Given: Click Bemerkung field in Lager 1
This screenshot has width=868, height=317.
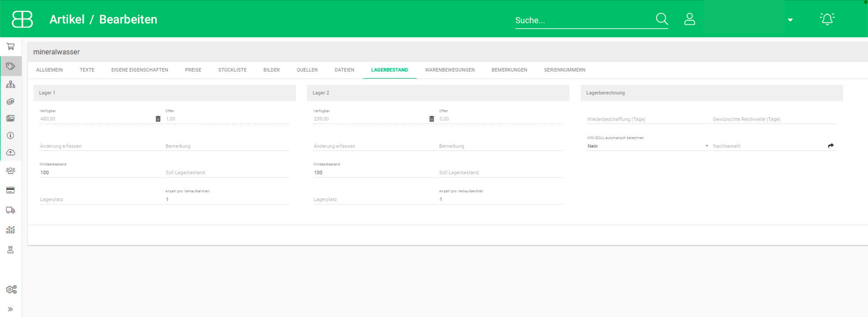Looking at the screenshot, I should (227, 146).
